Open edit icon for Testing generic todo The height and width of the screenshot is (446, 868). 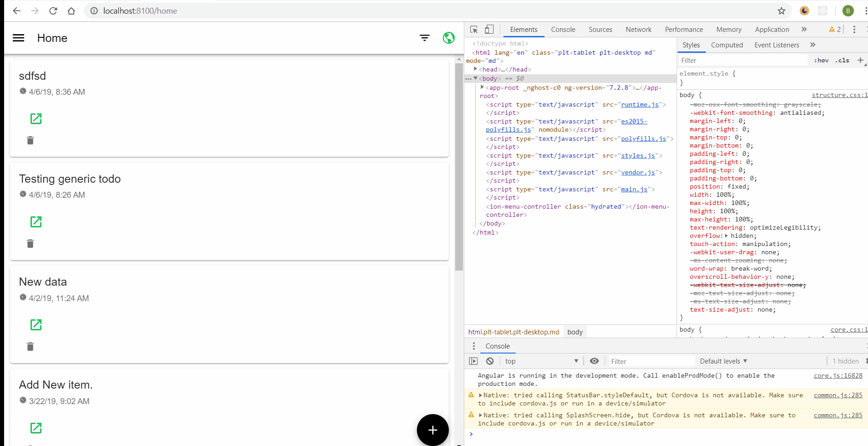point(36,222)
